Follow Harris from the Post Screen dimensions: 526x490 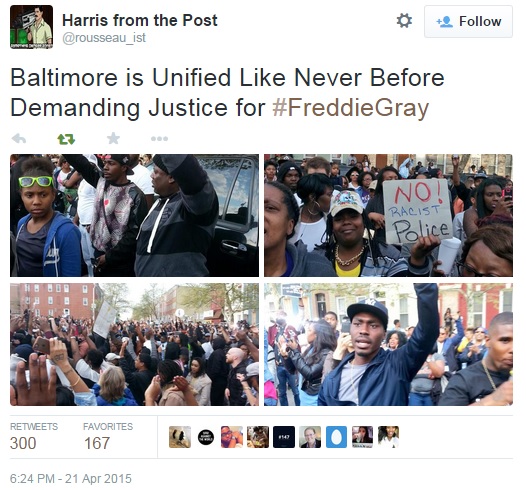(x=468, y=21)
